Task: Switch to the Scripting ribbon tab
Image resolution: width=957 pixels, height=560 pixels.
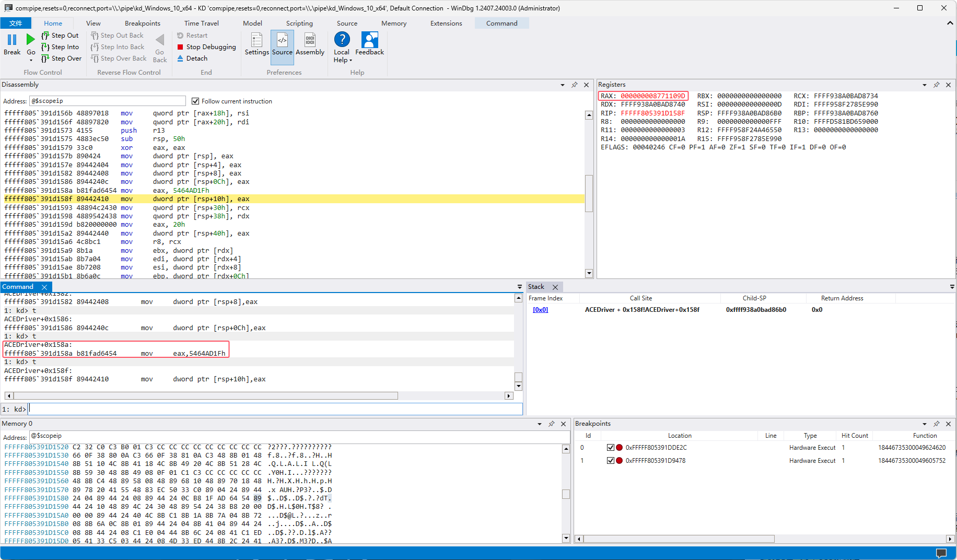Action: coord(299,23)
